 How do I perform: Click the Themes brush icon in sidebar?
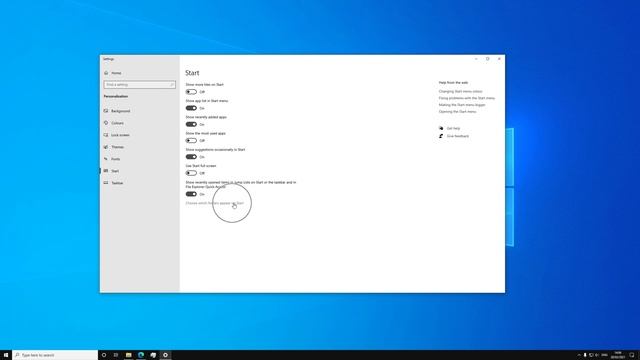coord(106,147)
